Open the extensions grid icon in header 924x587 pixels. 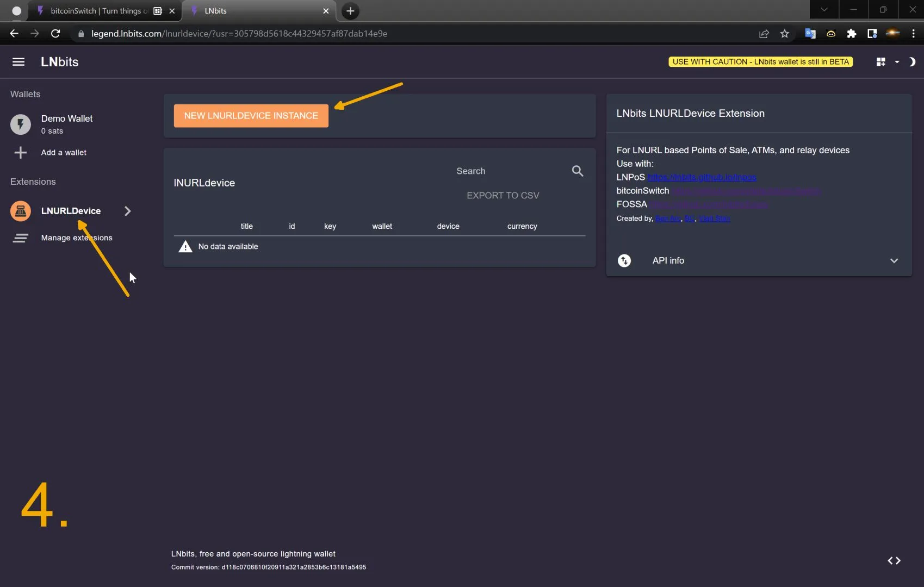(x=880, y=62)
